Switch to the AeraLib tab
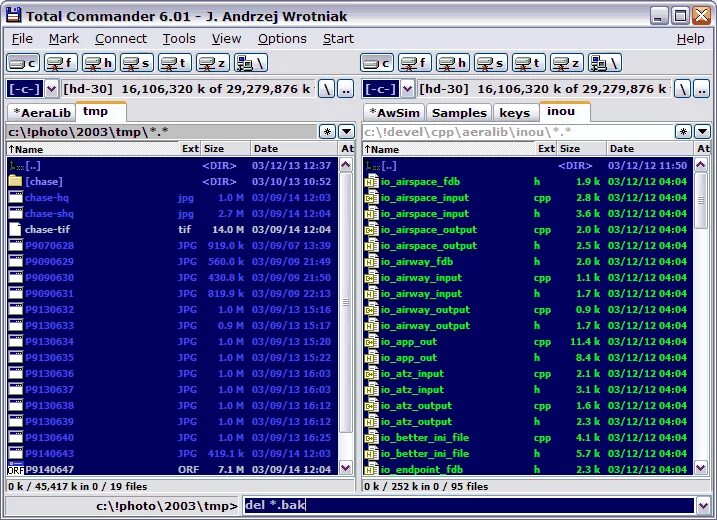This screenshot has height=520, width=717. [42, 113]
